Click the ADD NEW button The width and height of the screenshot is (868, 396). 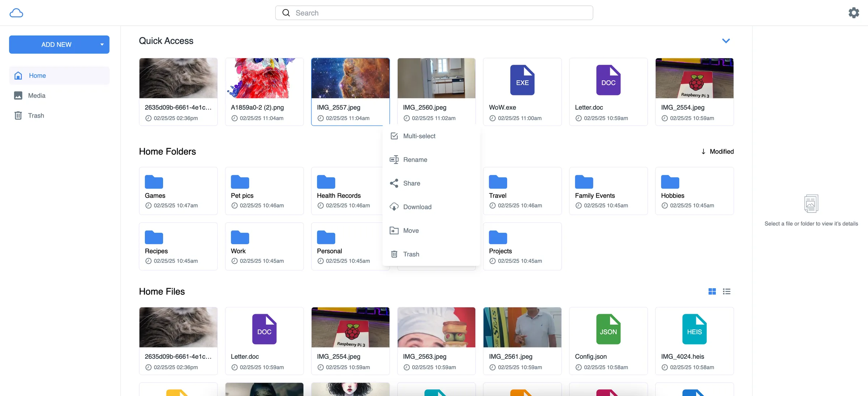pyautogui.click(x=56, y=45)
